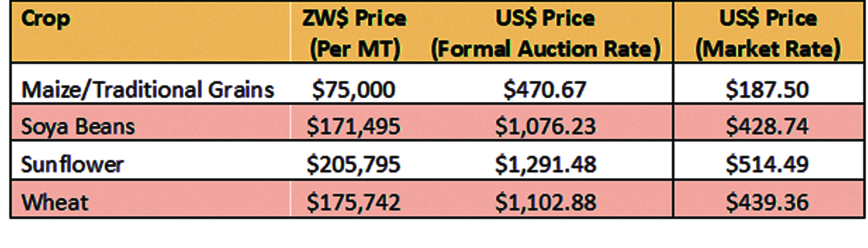Select the $75,000 price cell

354,90
